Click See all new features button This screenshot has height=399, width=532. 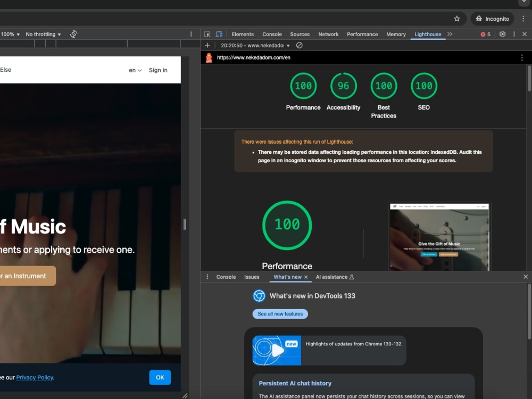[280, 314]
